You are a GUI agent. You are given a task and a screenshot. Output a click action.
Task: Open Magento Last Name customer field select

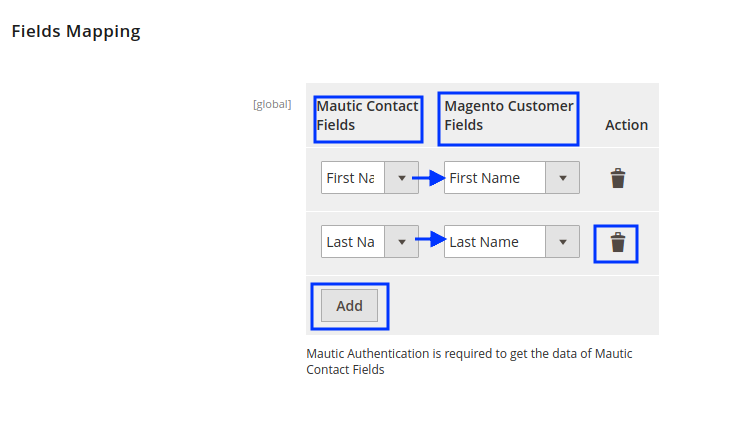pyautogui.click(x=495, y=242)
